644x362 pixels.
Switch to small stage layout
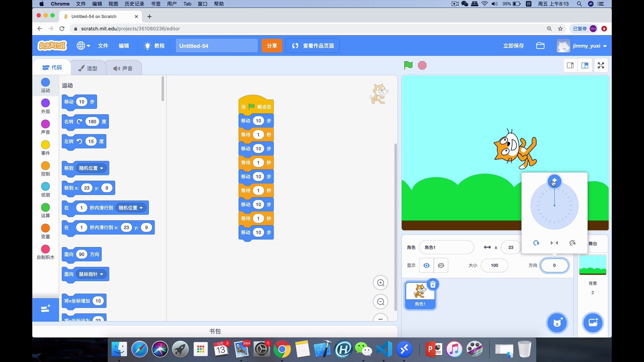570,65
